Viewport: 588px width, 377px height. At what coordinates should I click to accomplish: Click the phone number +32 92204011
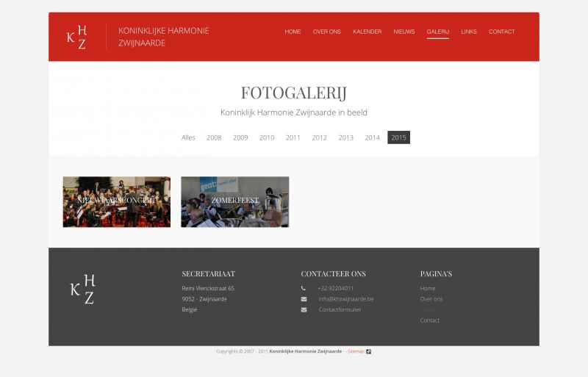tap(336, 288)
